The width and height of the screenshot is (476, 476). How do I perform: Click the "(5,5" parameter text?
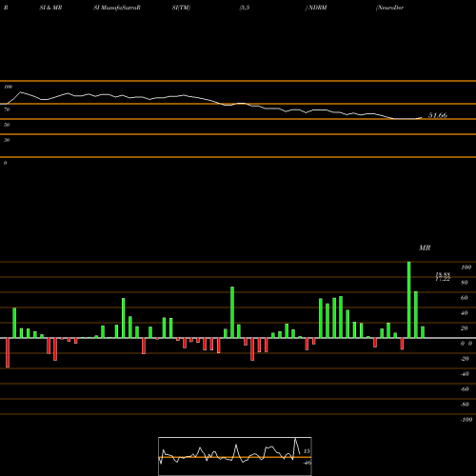tap(245, 8)
